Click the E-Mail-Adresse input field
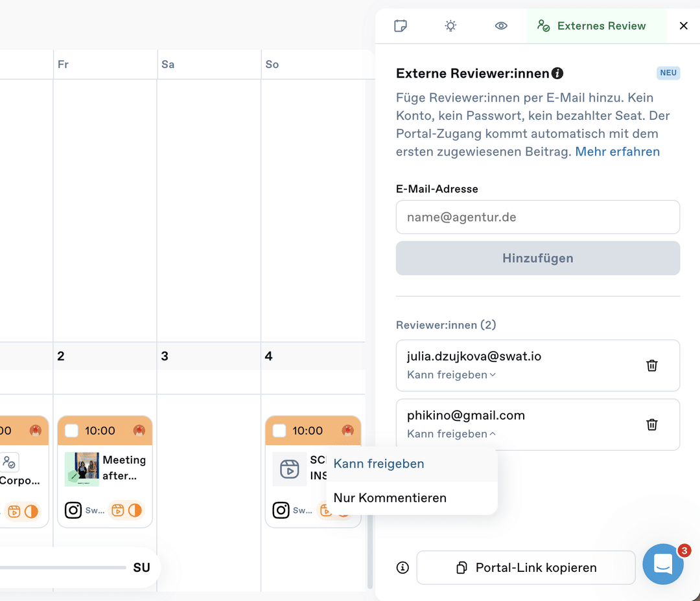The width and height of the screenshot is (700, 601). (x=537, y=217)
